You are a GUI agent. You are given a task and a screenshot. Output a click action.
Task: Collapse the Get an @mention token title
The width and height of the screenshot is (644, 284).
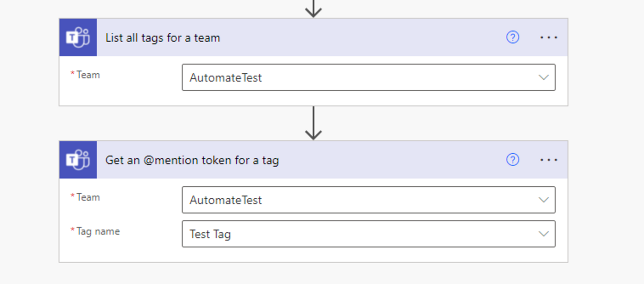(192, 160)
